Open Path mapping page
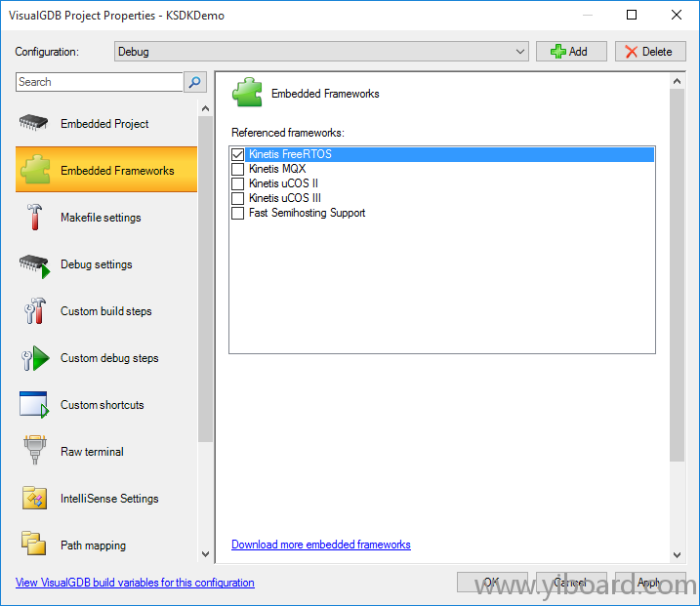Image resolution: width=700 pixels, height=606 pixels. (x=106, y=544)
